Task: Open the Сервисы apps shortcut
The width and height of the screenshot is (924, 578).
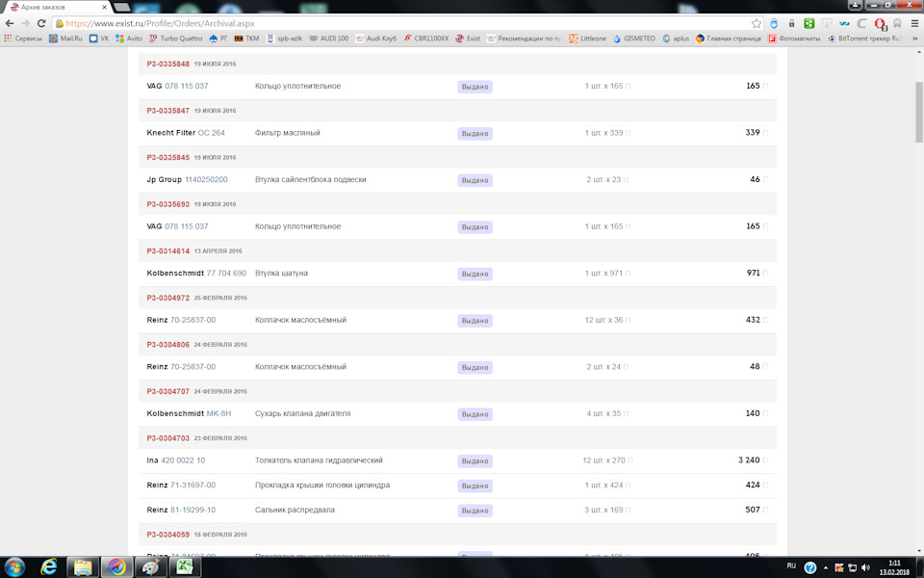Action: [23, 39]
